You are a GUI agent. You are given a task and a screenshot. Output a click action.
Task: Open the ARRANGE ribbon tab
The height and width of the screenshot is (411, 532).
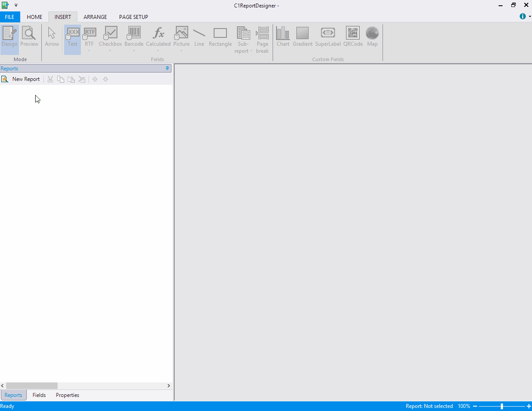(95, 17)
